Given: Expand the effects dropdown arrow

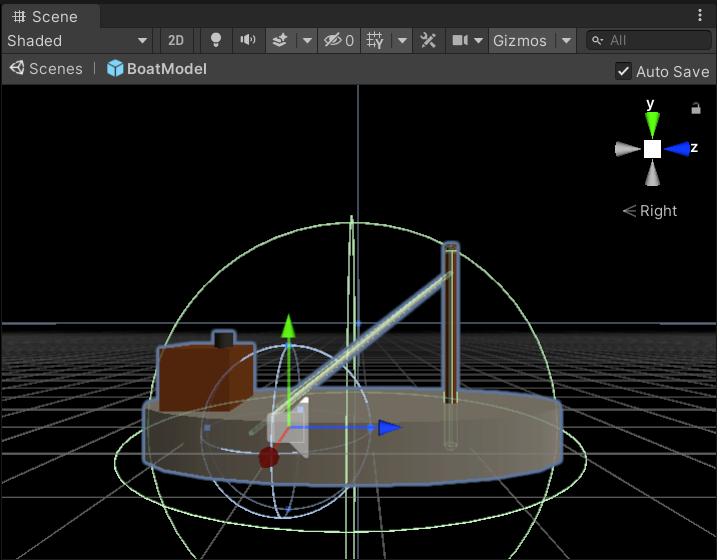Looking at the screenshot, I should tap(307, 41).
